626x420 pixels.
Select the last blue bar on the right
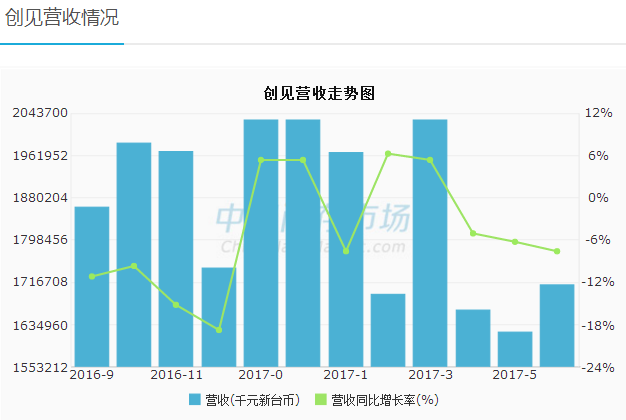tap(557, 326)
